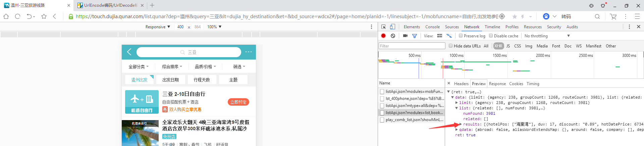This screenshot has width=644, height=146.
Task: Select element inspector tool in DevTools
Action: 384,27
